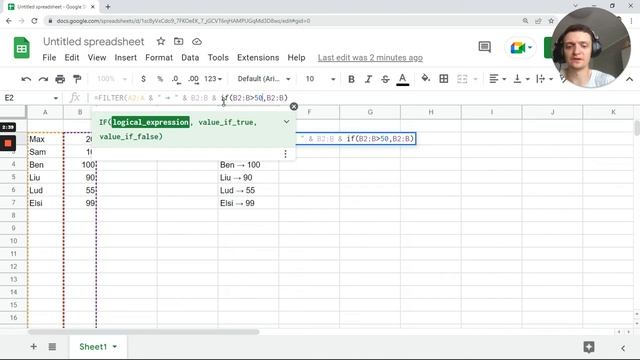Screen dimensions: 640x360
Task: Open the comment history icon
Action: [x=484, y=47]
